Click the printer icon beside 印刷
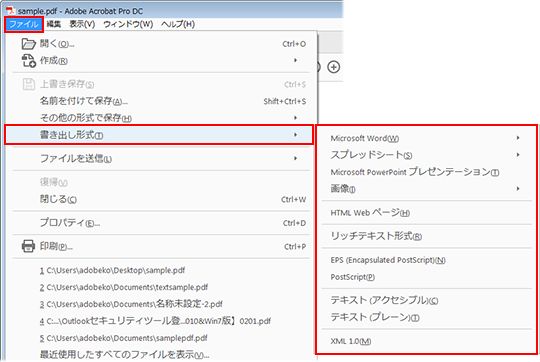This screenshot has height=362, width=540. pos(28,246)
